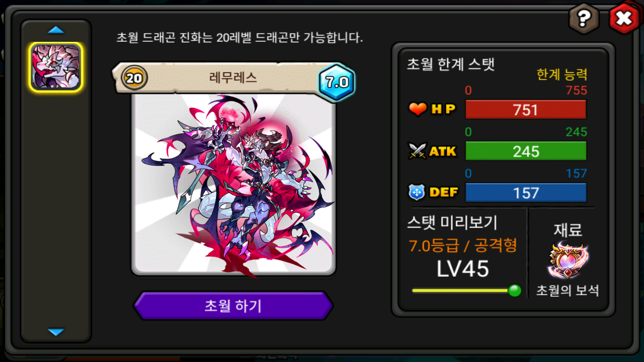Viewport: 644px width, 362px height.
Task: Select the dragon thumbnail in the sidebar
Action: pyautogui.click(x=56, y=67)
